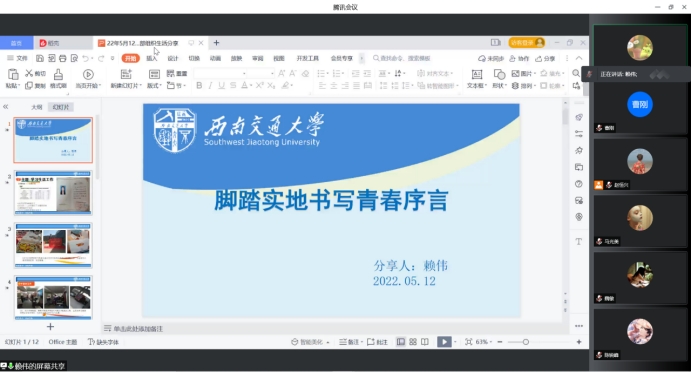The width and height of the screenshot is (692, 372).
Task: Switch to the Outline (大纲) panel tab
Action: tap(37, 107)
